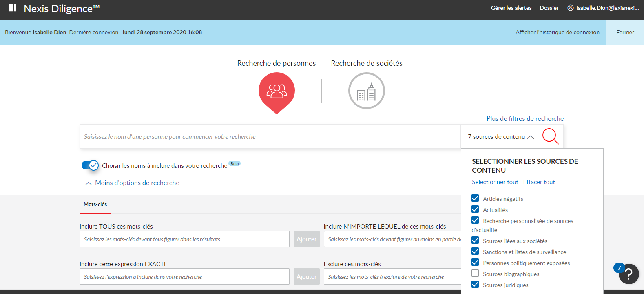Open the help question mark bubble
644x294 pixels.
629,274
